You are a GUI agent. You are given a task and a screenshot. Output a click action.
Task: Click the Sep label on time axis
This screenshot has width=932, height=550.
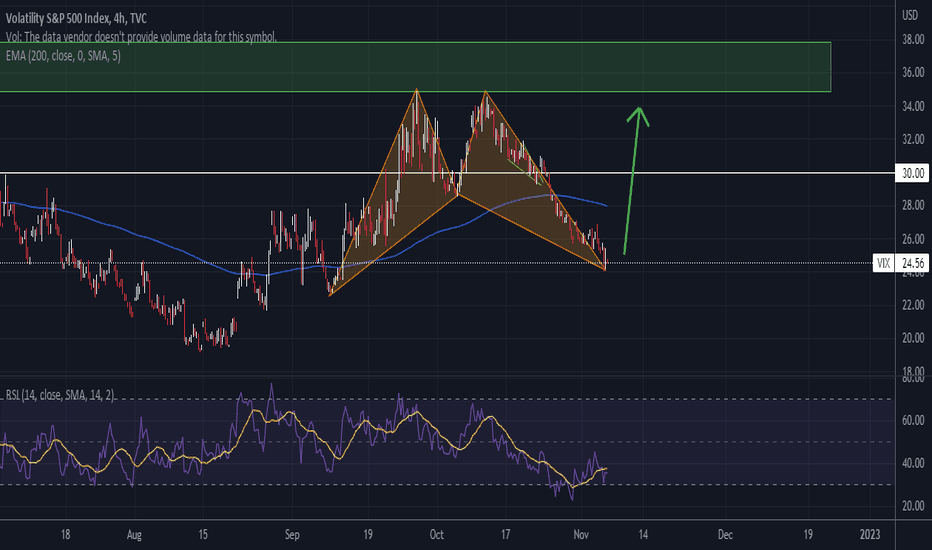pyautogui.click(x=292, y=535)
